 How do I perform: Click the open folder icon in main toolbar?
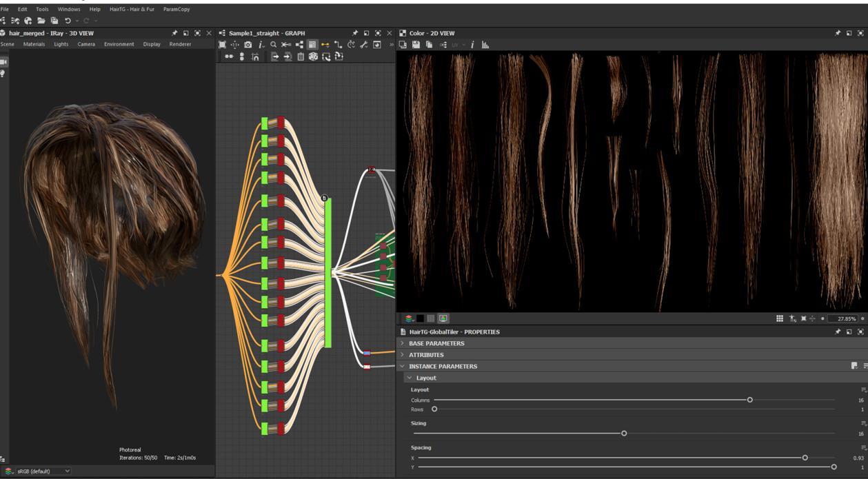(41, 21)
